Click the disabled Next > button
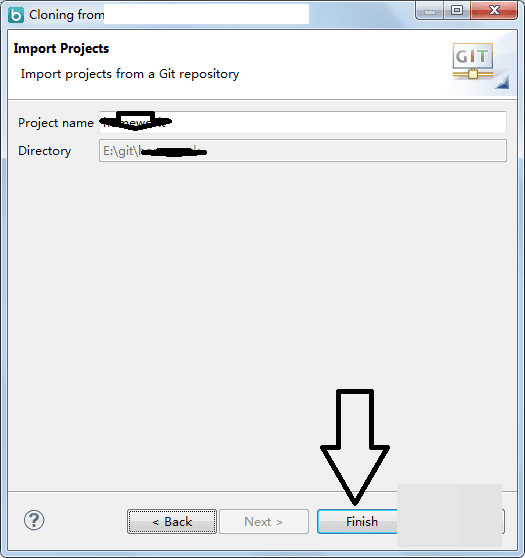Screen dimensions: 525x558 264,521
